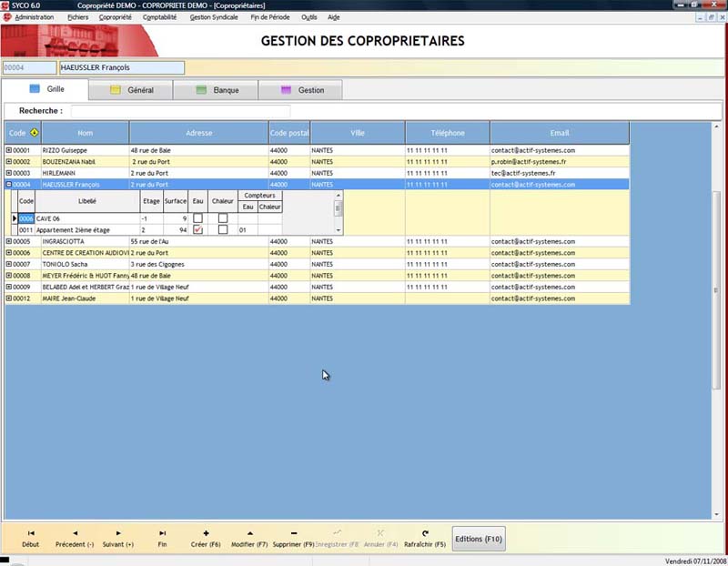Jump to last record with Fin
728x566 pixels.
tap(162, 538)
